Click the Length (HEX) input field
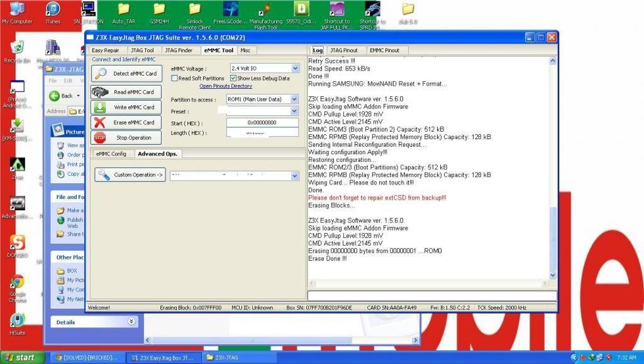644x364 pixels. click(262, 132)
